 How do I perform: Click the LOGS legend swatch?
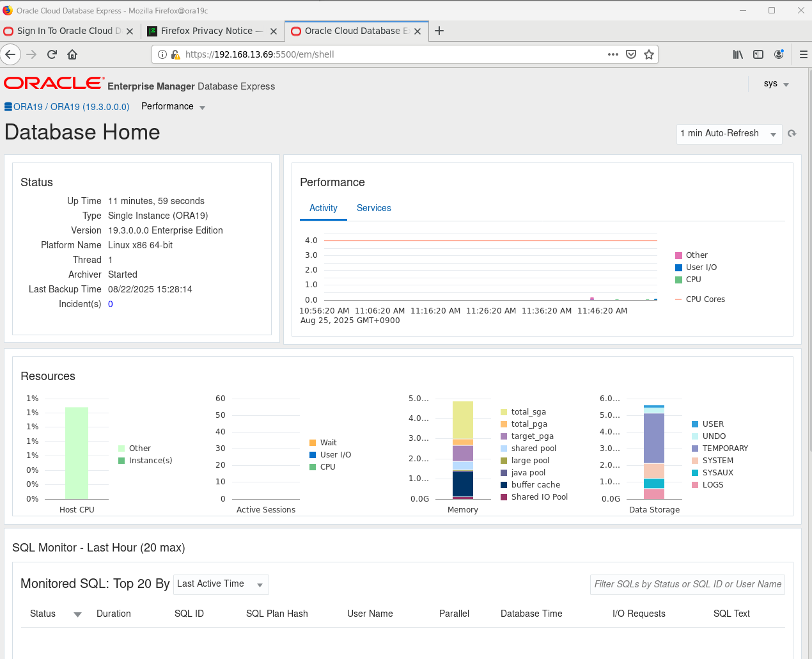click(x=695, y=485)
